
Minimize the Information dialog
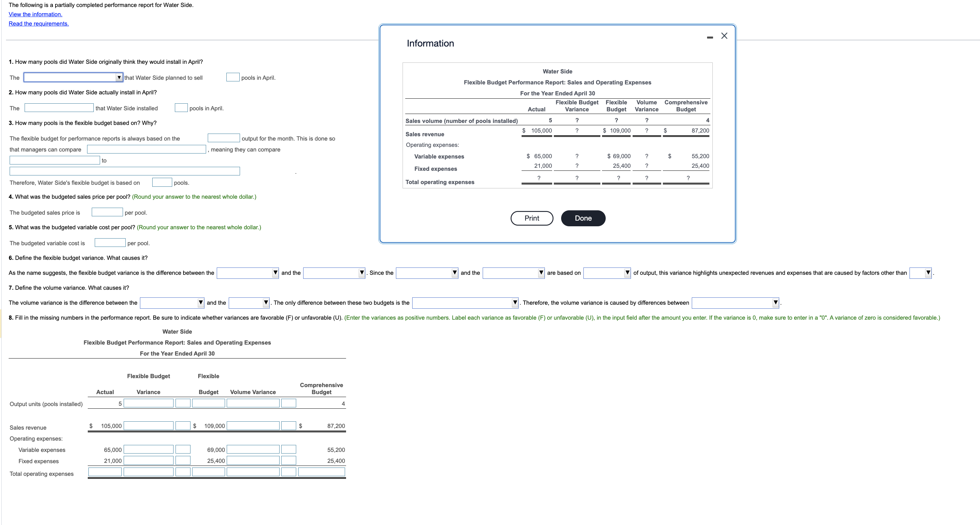[x=709, y=37]
